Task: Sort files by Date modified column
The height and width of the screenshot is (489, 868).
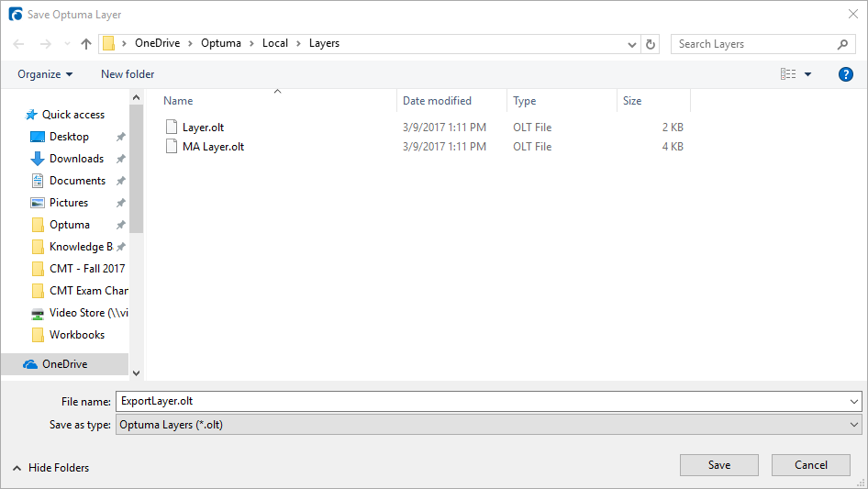Action: 437,101
